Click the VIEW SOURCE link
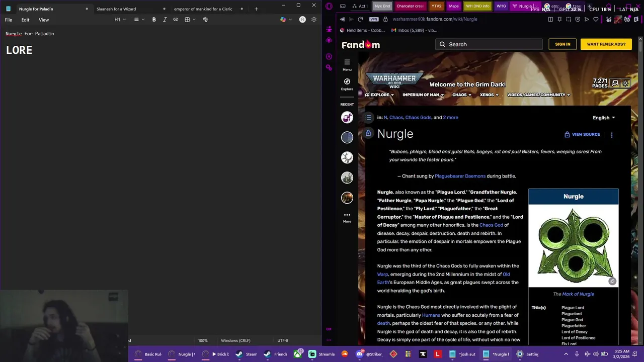This screenshot has height=362, width=644. 582,134
